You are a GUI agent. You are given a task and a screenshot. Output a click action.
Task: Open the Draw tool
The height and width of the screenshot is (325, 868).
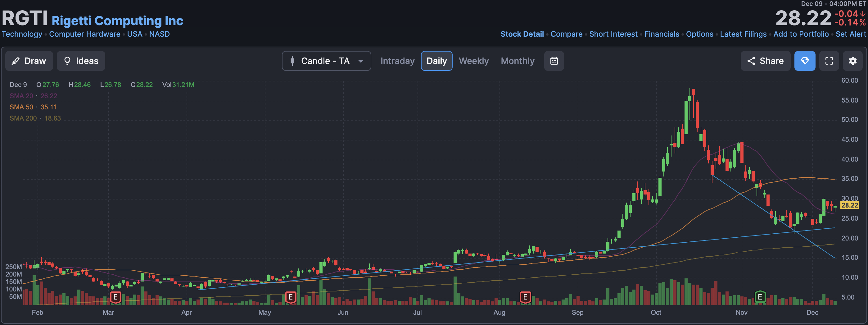pyautogui.click(x=29, y=61)
